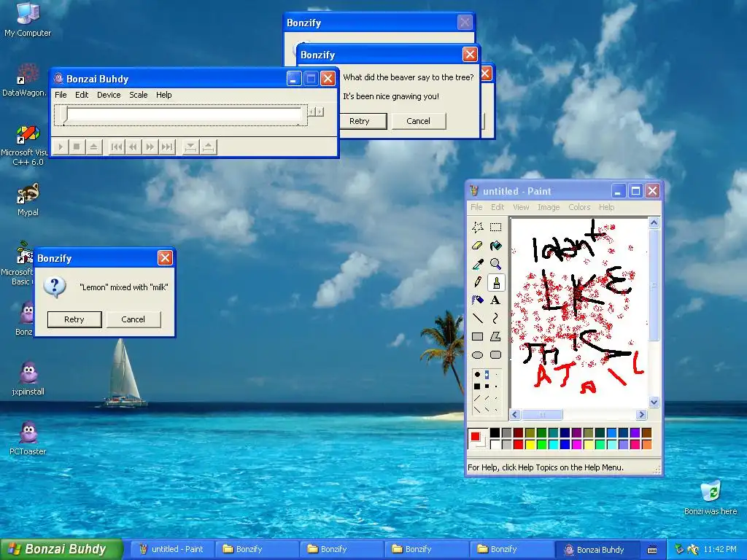Click Cancel in the Lemon milk dialog
This screenshot has height=560, width=747.
tap(133, 319)
